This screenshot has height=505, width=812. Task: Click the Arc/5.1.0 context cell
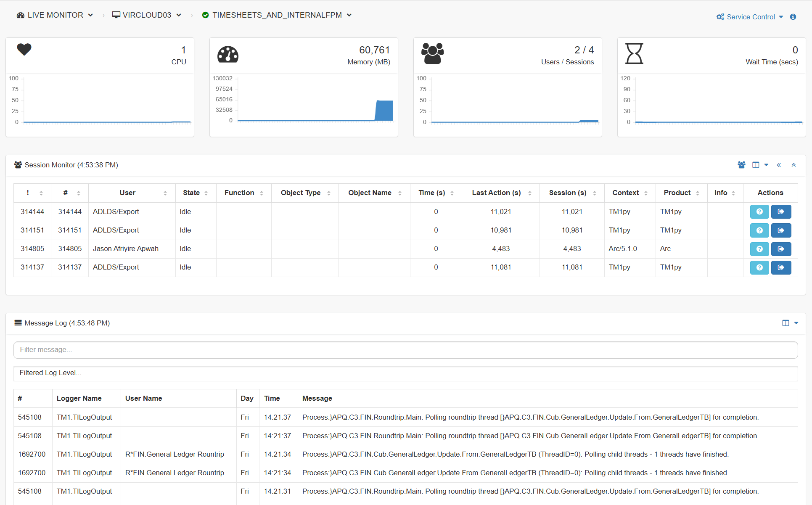coord(630,249)
